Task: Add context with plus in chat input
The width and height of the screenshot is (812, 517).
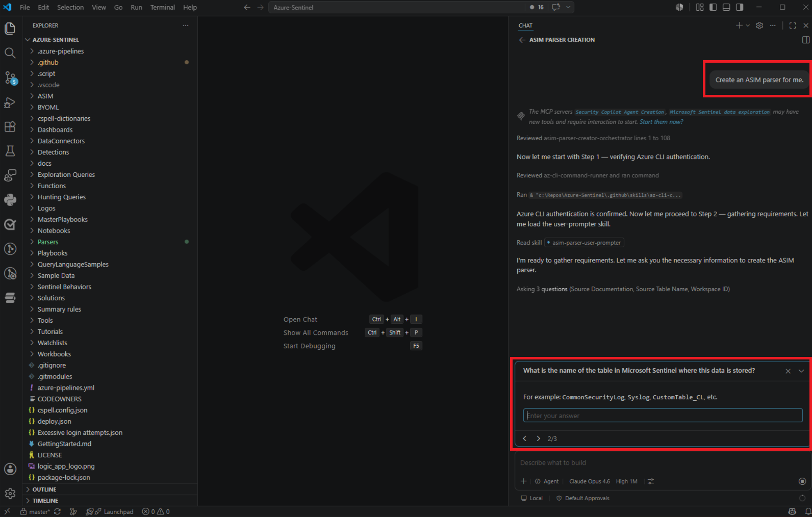Action: pos(523,481)
